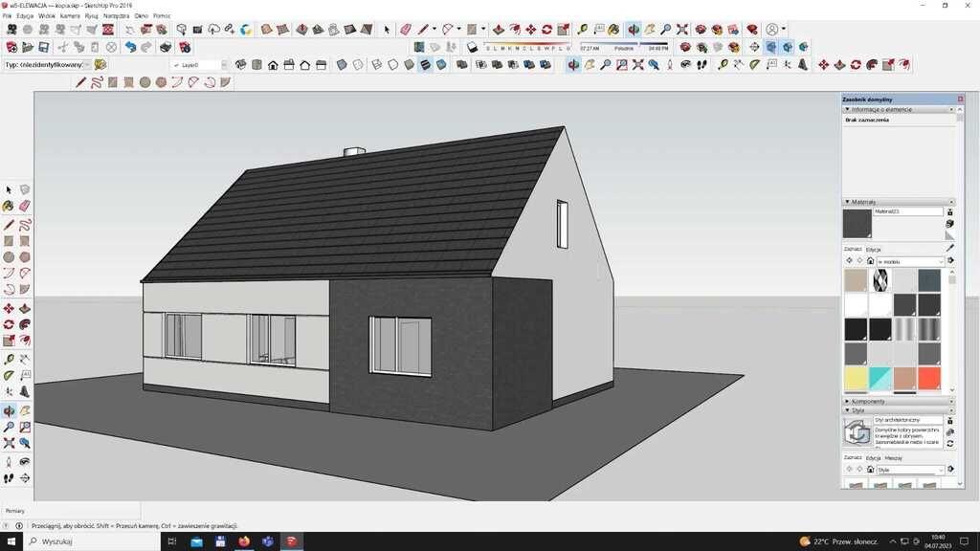This screenshot has width=980, height=551.
Task: Switch to Edycja tab in Materiały
Action: click(x=873, y=249)
